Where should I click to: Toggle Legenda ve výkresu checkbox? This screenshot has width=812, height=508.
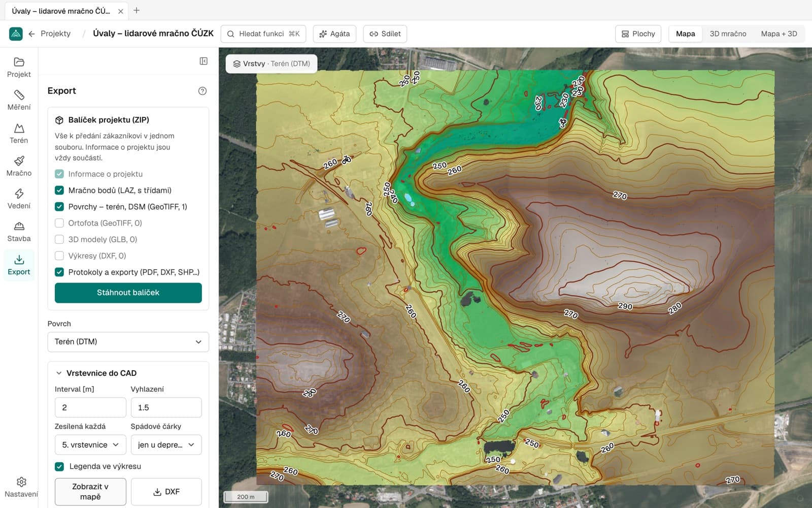pyautogui.click(x=59, y=466)
